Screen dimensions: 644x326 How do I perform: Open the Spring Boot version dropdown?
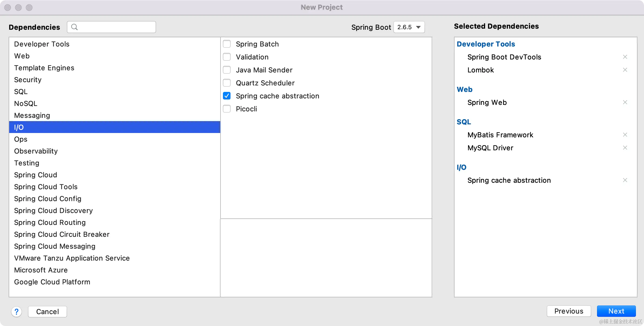pyautogui.click(x=409, y=27)
